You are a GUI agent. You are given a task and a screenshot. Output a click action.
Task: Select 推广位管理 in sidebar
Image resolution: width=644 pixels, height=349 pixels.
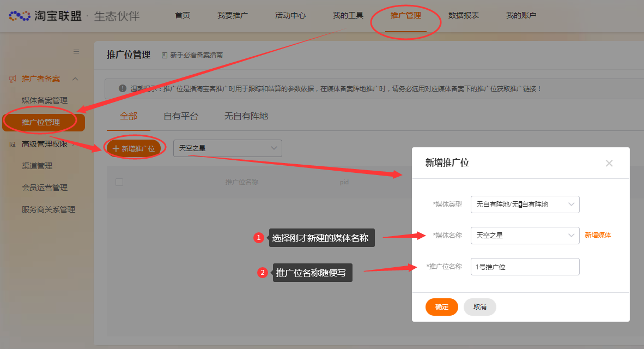click(44, 123)
